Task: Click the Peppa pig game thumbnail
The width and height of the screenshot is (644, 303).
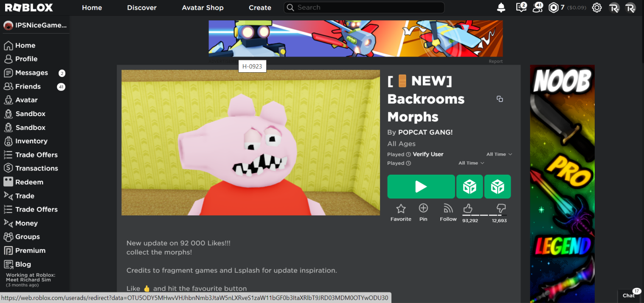Action: 250,143
